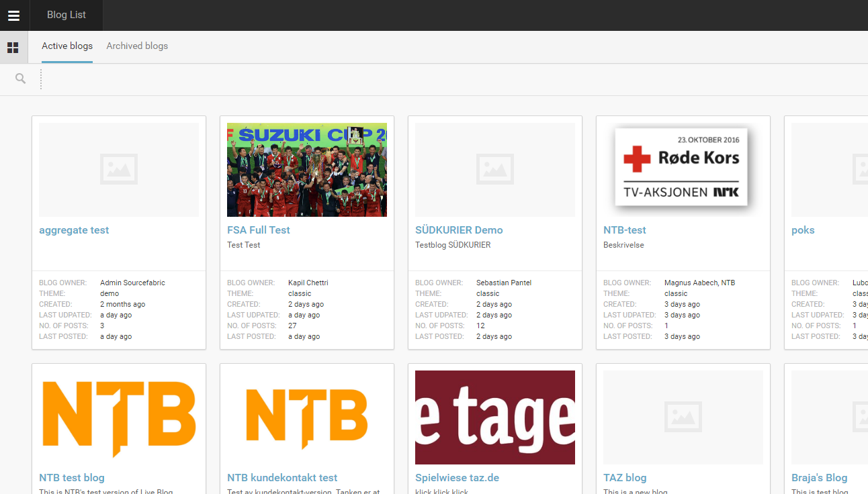Open the SÜDKURIER Demo blog
This screenshot has width=868, height=494.
459,230
